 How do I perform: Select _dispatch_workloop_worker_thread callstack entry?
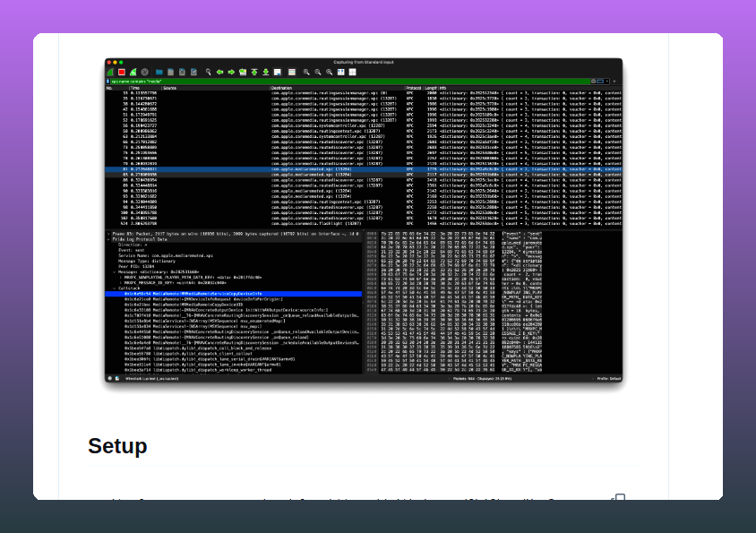198,370
